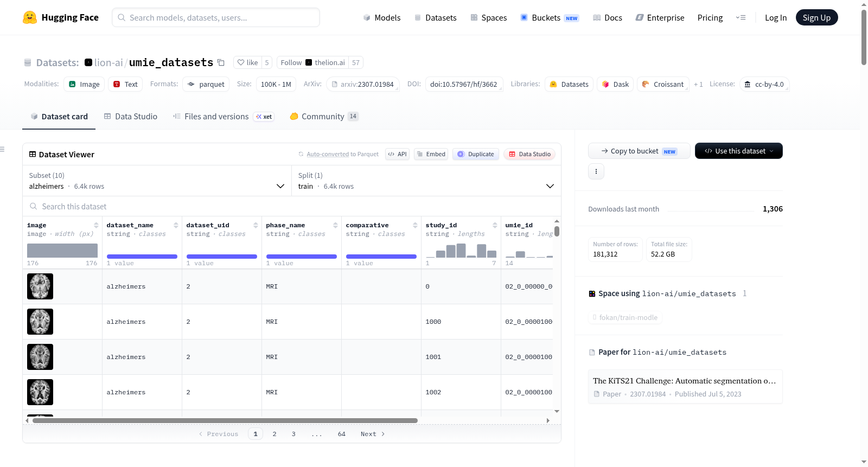Open the three-dot options menu icon

coord(596,171)
